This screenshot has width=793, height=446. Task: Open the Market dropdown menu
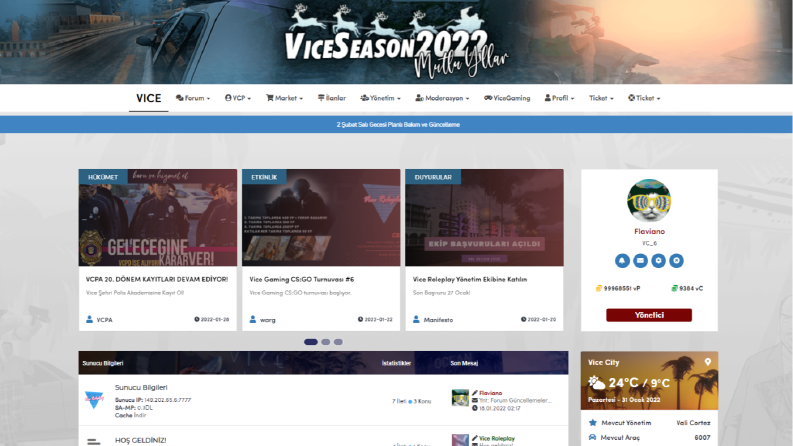284,98
